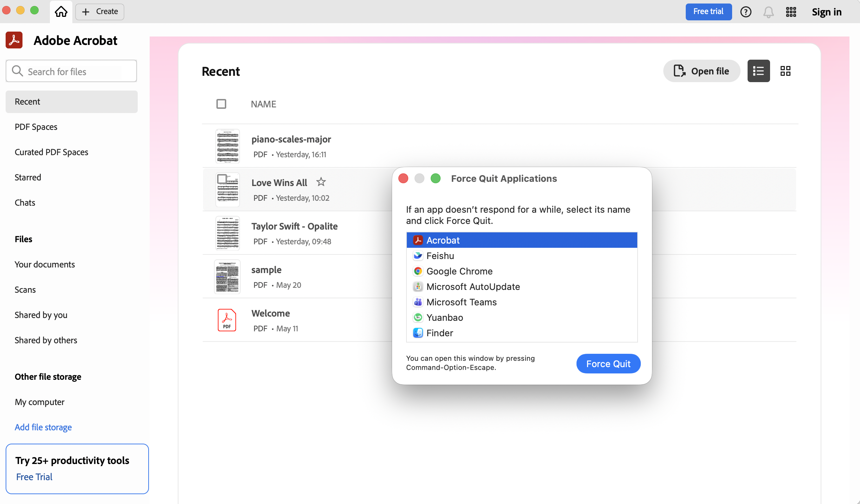Click the Acrobat app icon in Force Quit list

point(418,240)
